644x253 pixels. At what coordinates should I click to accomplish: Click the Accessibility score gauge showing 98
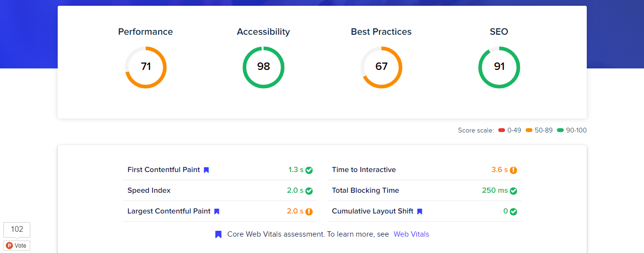(264, 67)
